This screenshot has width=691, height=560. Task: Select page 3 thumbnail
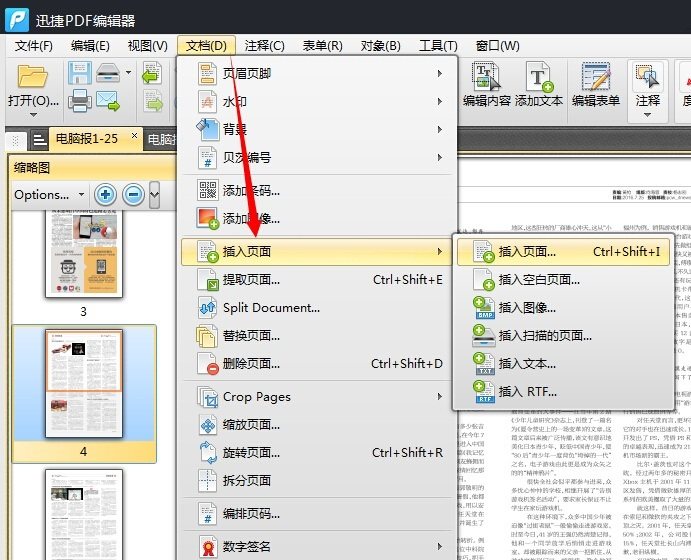click(x=84, y=253)
